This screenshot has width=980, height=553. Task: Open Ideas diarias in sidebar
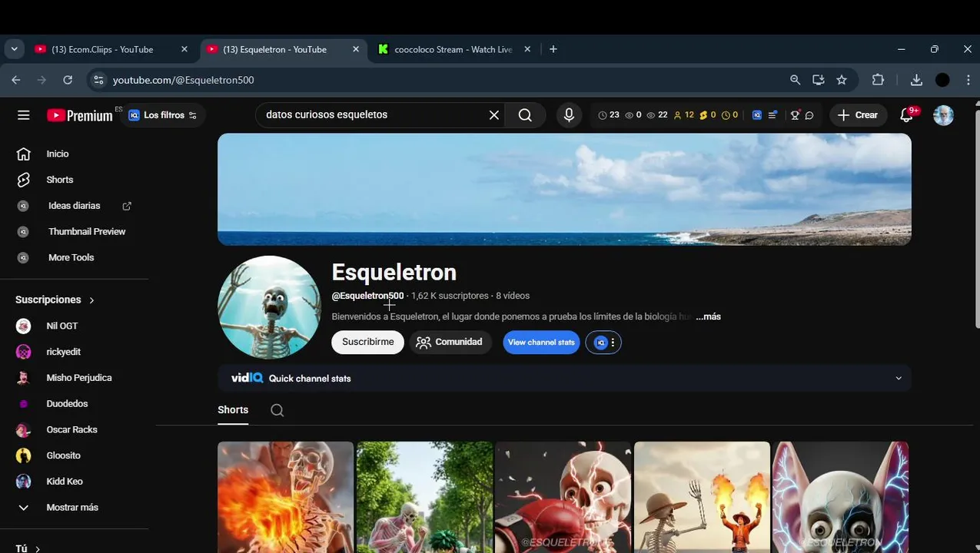[74, 206]
